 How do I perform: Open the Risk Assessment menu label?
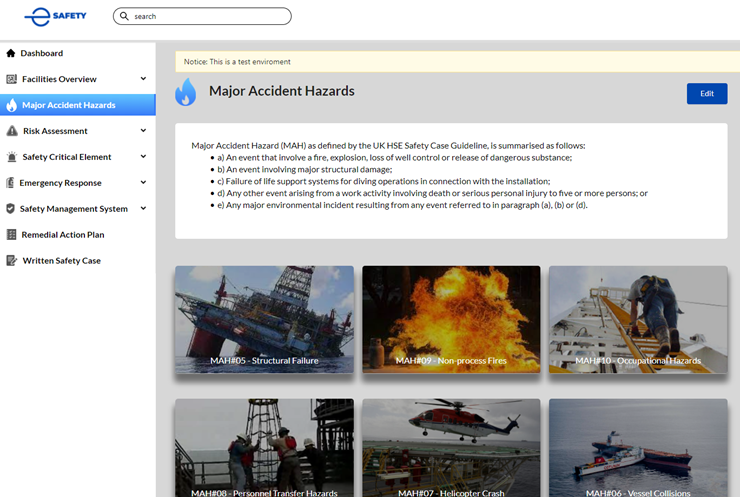(x=55, y=131)
